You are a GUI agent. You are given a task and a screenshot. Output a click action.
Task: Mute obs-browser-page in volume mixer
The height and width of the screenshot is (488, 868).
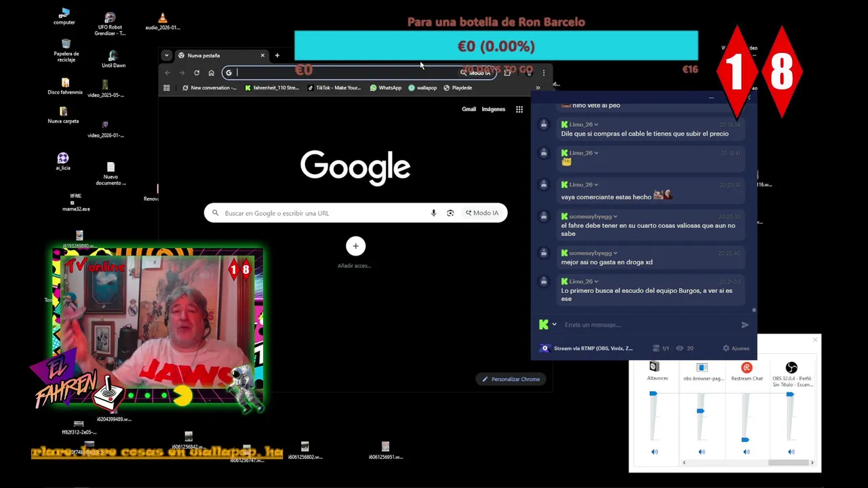[701, 451]
